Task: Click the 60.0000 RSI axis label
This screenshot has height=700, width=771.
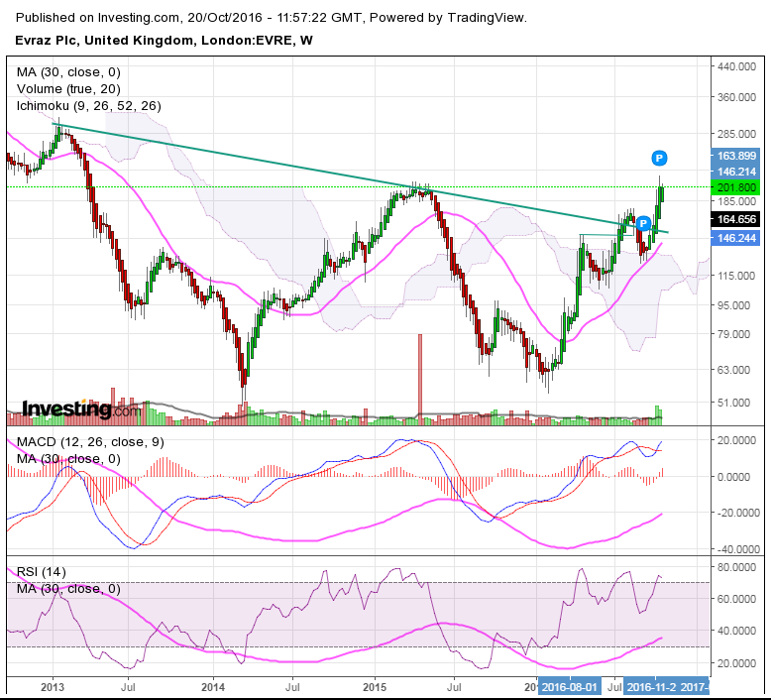Action: pos(736,599)
